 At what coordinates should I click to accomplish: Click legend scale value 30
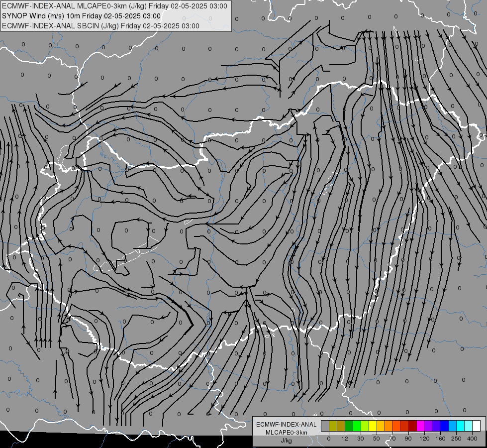click(361, 439)
